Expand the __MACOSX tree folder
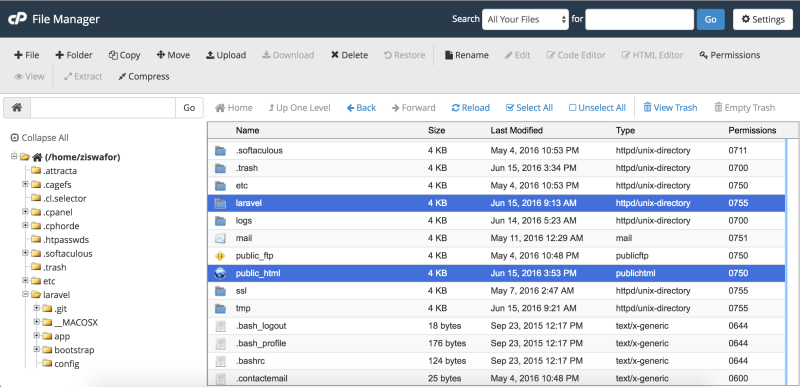Screen dimensions: 800x387 37,322
